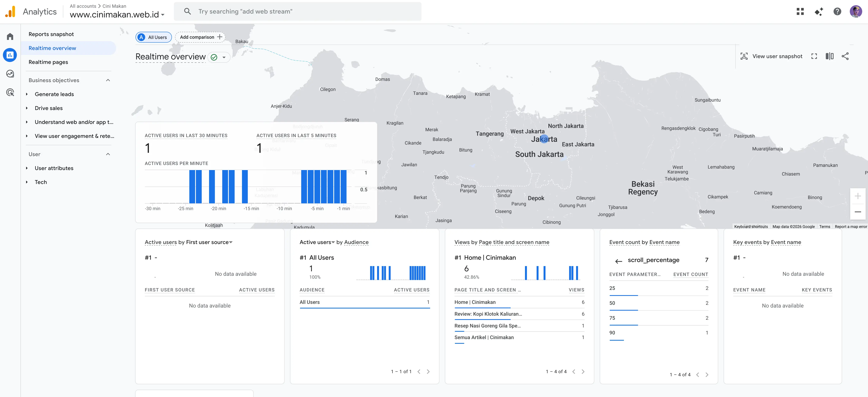Screen dimensions: 868x397
Task: Open the Analytics insights sparkle icon
Action: coord(819,11)
